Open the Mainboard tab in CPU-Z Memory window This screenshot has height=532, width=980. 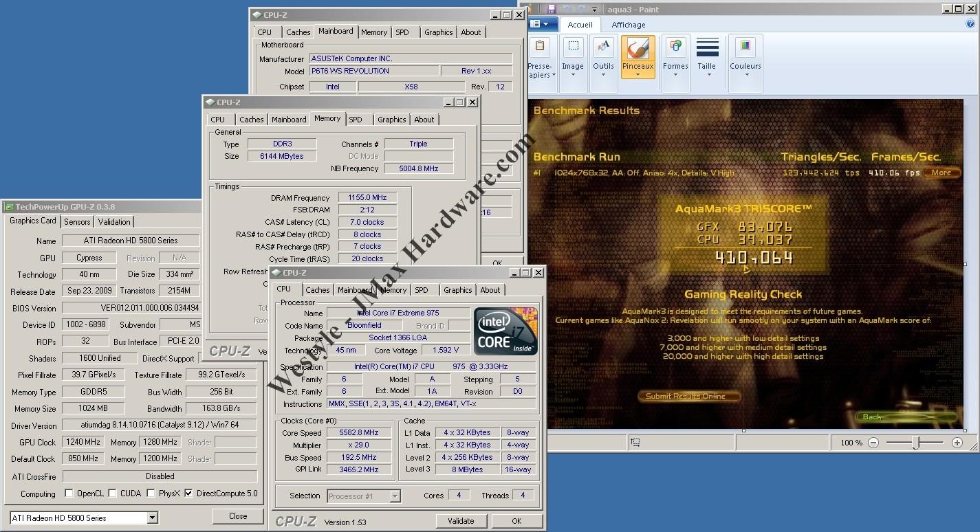click(x=289, y=120)
